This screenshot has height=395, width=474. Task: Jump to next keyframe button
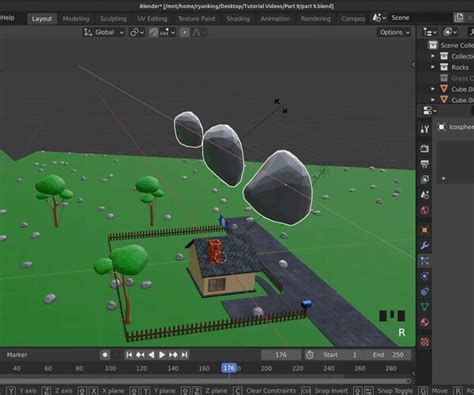(173, 355)
